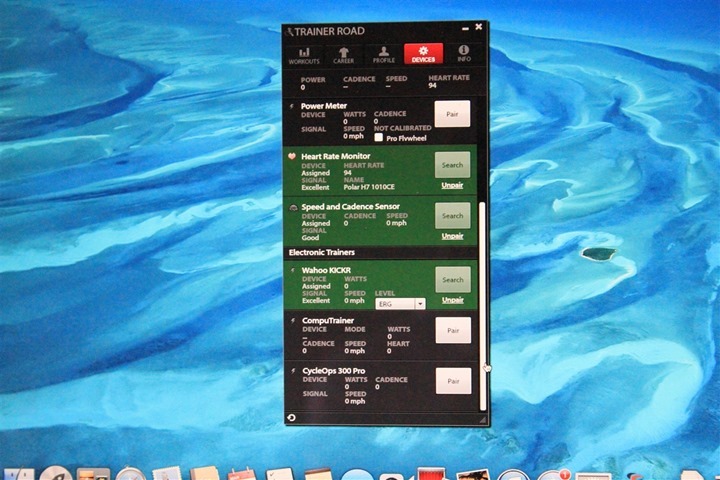Click the bolt icon beside Wahoo KICKR
Viewport: 720px width, 480px height.
(x=293, y=271)
